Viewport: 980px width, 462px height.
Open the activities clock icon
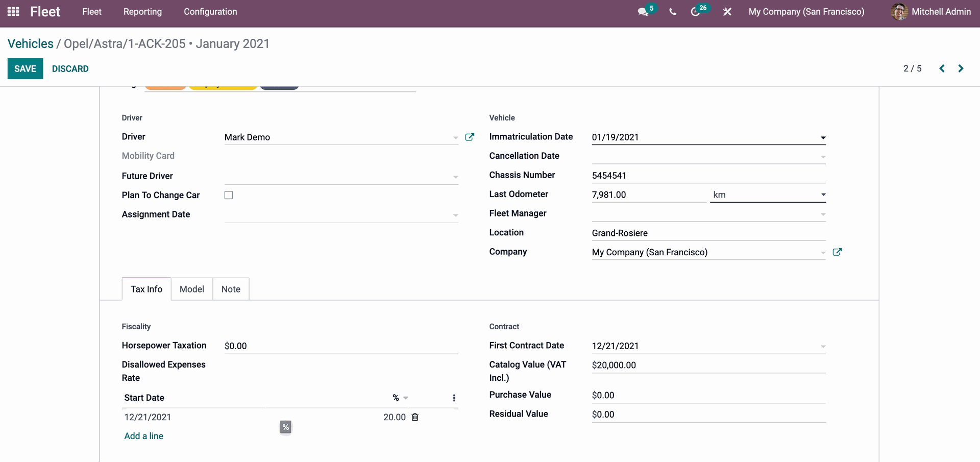(x=695, y=12)
